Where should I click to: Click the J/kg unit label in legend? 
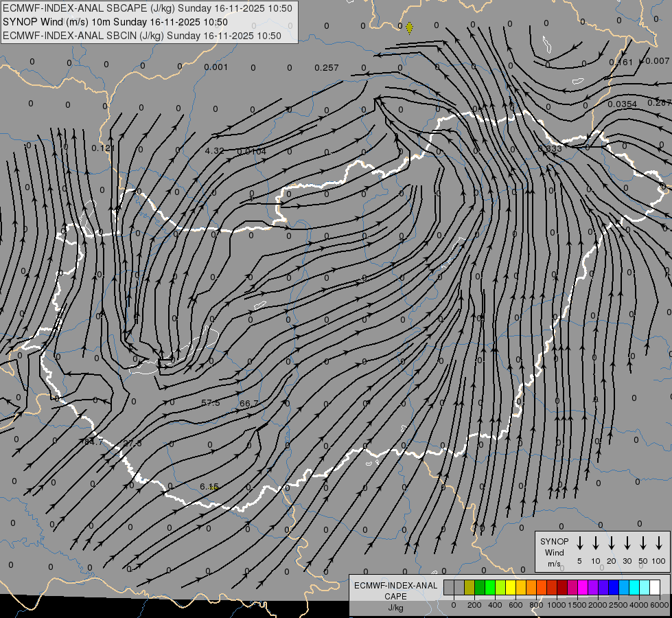[x=395, y=608]
